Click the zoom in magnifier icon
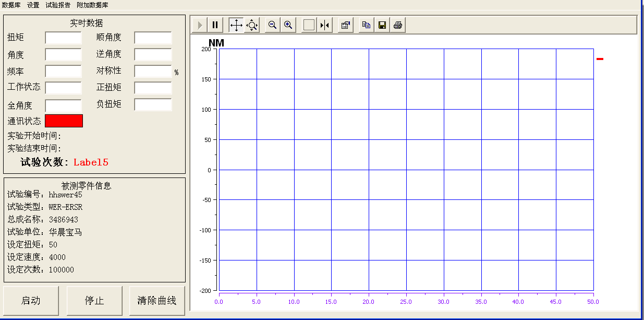Screen dimensions: 644x320 288,25
